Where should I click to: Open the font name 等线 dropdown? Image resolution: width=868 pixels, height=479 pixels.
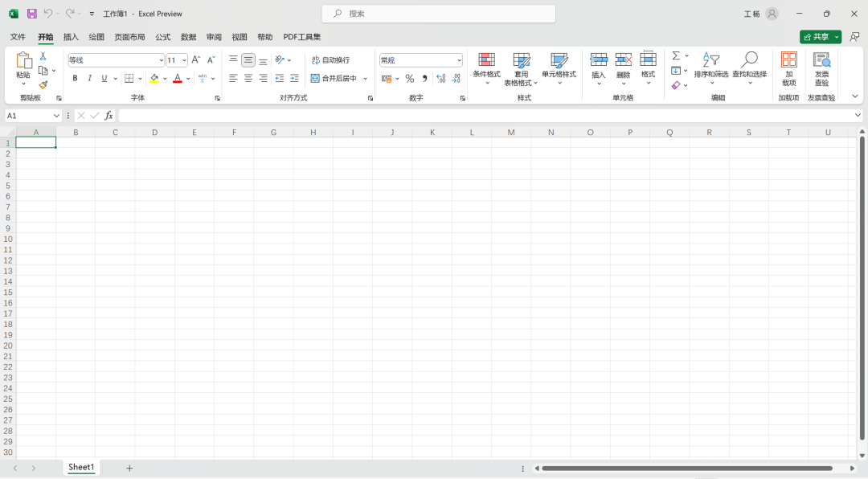click(161, 59)
